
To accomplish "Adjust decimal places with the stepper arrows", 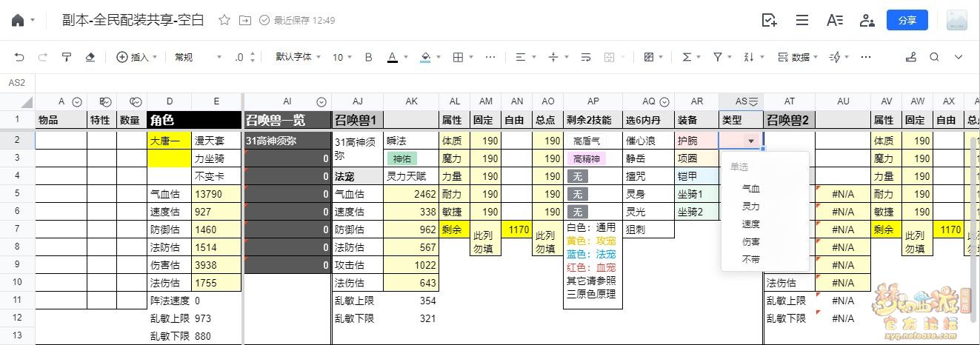I will pyautogui.click(x=253, y=57).
